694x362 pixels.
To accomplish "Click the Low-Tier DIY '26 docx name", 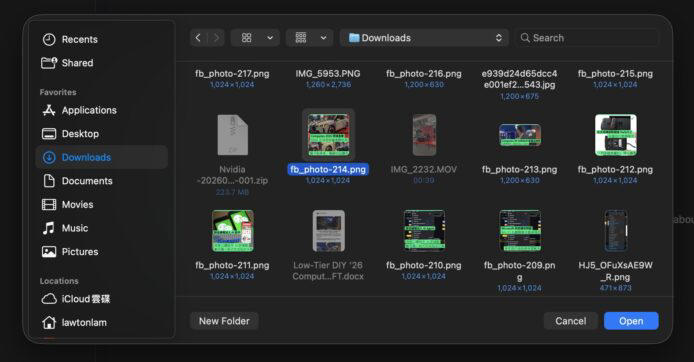I will click(x=328, y=271).
